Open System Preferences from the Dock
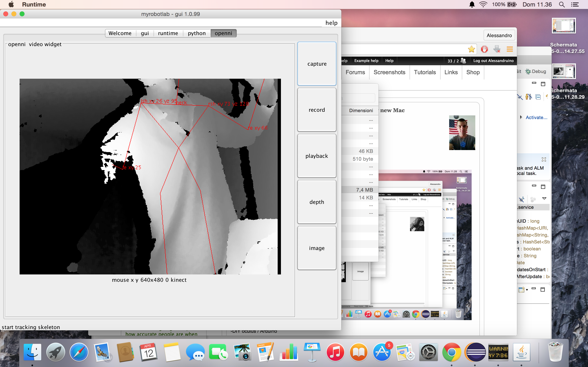Screen dimensions: 588x367 (428, 352)
